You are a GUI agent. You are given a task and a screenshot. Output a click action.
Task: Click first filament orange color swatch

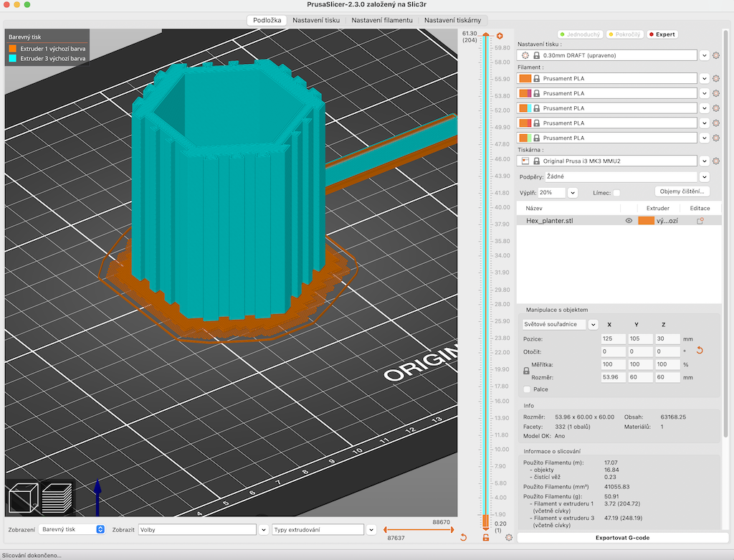[525, 78]
